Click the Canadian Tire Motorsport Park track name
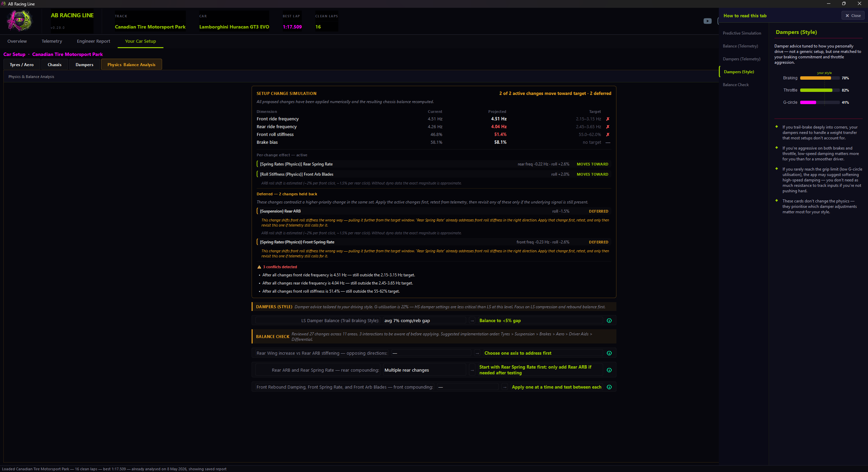This screenshot has height=472, width=868. pyautogui.click(x=150, y=27)
